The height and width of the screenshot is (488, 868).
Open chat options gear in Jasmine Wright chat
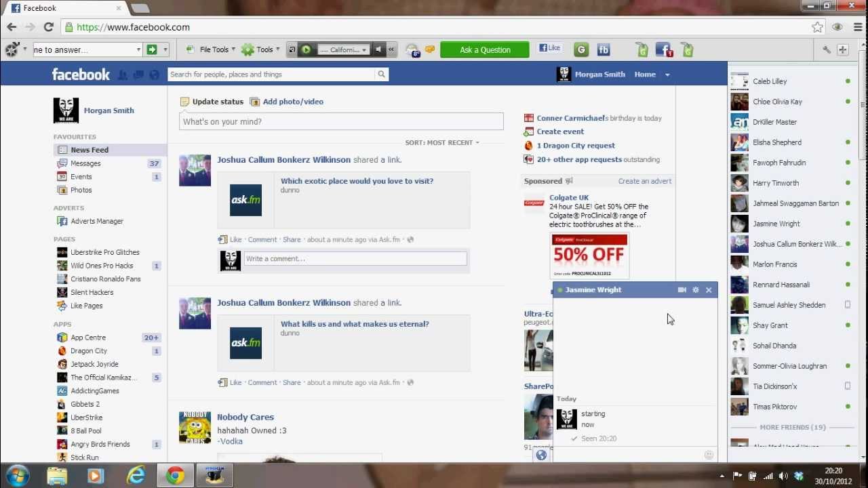point(695,290)
